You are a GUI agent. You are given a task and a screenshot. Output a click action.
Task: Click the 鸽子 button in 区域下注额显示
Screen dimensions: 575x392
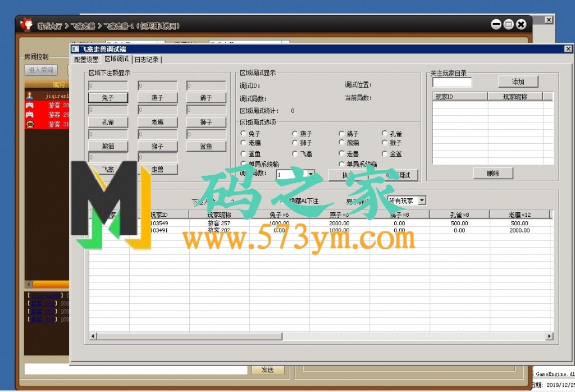coord(206,98)
